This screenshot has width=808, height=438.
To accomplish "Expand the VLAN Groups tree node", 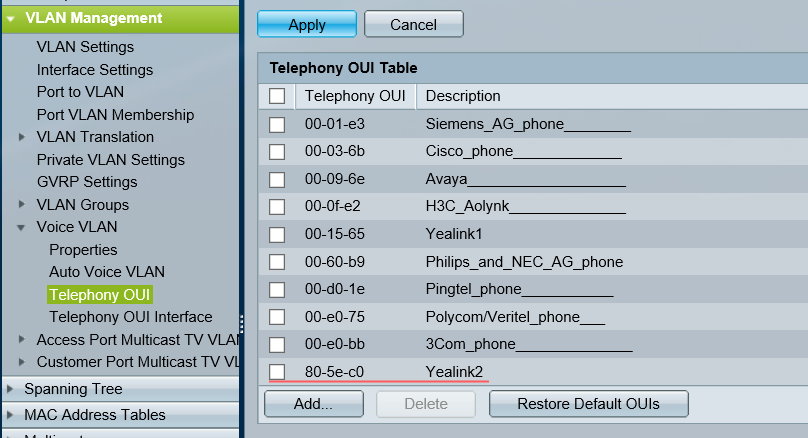I will (x=22, y=205).
